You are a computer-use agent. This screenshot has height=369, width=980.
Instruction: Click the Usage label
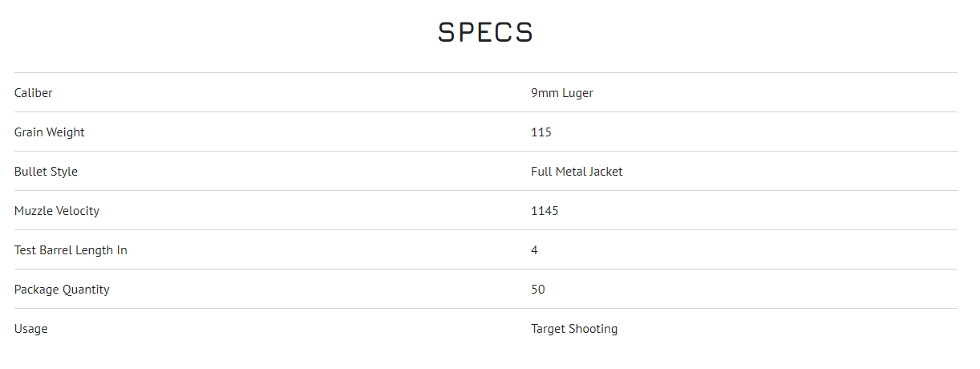31,329
